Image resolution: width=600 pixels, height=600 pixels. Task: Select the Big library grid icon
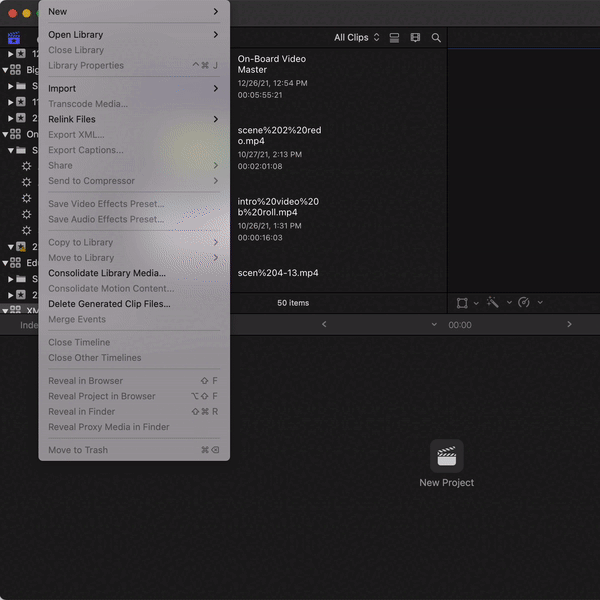(x=15, y=70)
